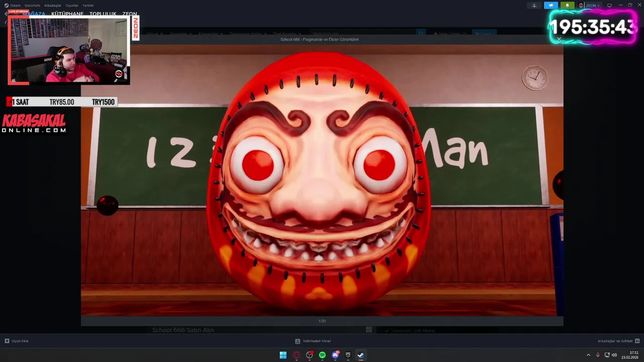
Task: Click the School 666 Satın Alın heading
Action: (183, 330)
